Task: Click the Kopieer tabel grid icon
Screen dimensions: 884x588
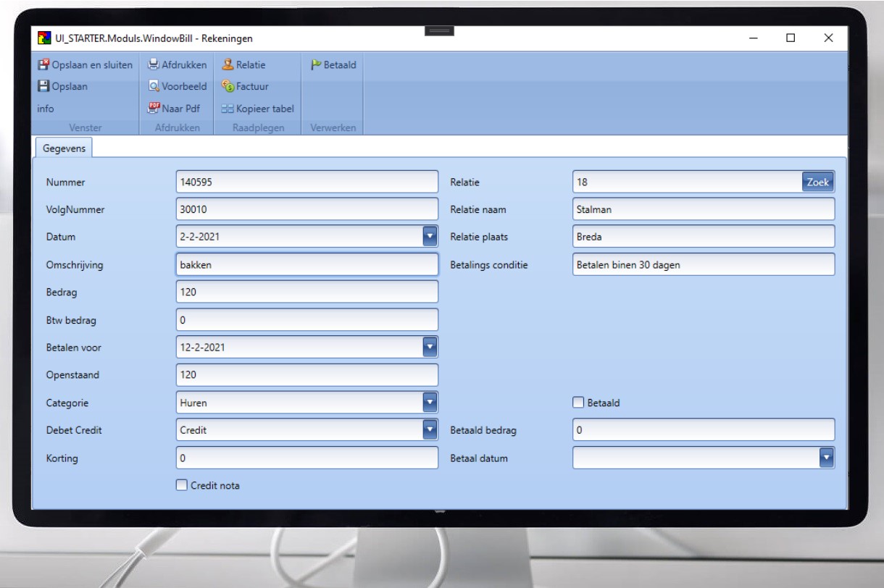Action: (x=228, y=108)
